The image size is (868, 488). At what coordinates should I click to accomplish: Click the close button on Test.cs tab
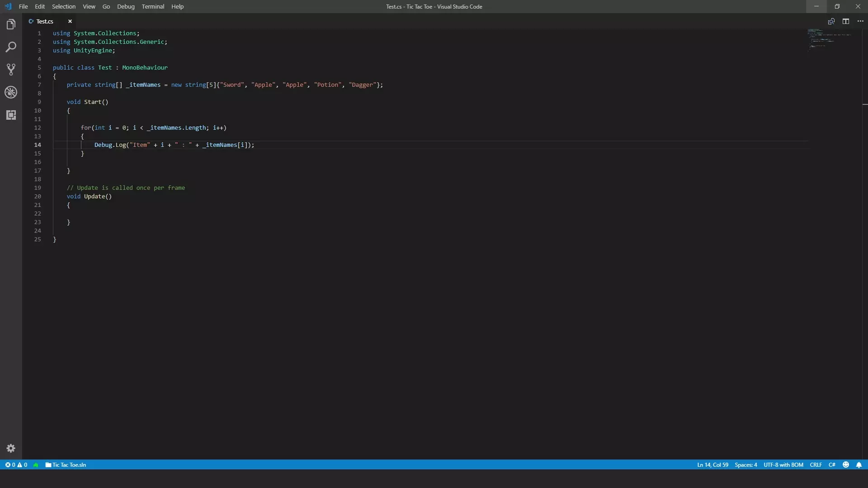click(69, 21)
